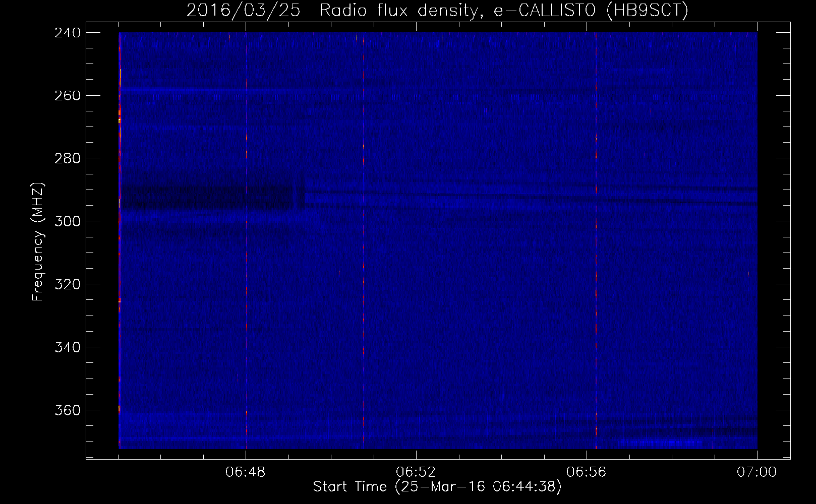
Task: Click the 340 frequency tick label
Action: [x=67, y=347]
